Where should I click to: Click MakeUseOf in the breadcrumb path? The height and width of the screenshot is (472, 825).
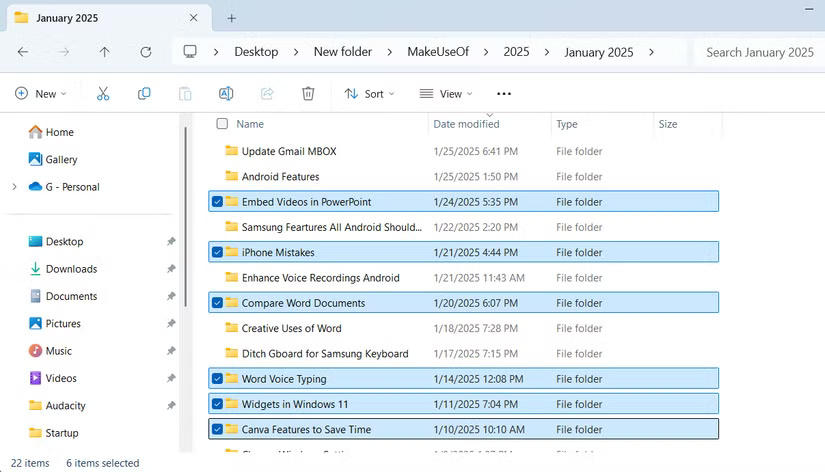point(437,52)
